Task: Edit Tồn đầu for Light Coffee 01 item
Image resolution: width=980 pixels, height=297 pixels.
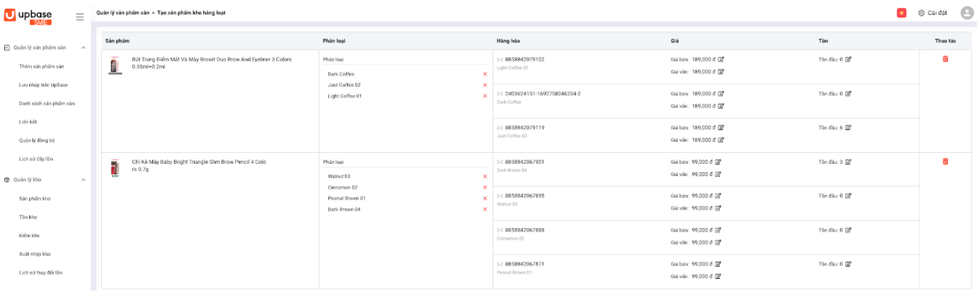Action: pos(848,59)
